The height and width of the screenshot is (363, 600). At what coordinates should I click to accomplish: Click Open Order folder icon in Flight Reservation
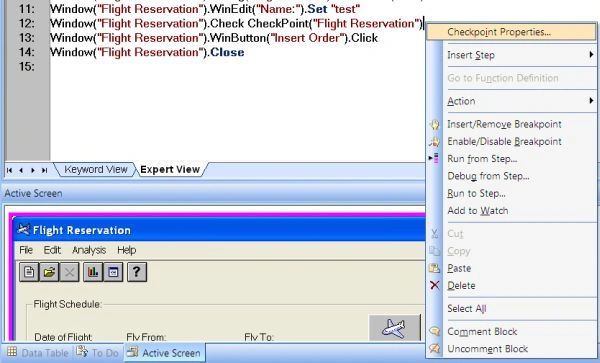pyautogui.click(x=49, y=272)
